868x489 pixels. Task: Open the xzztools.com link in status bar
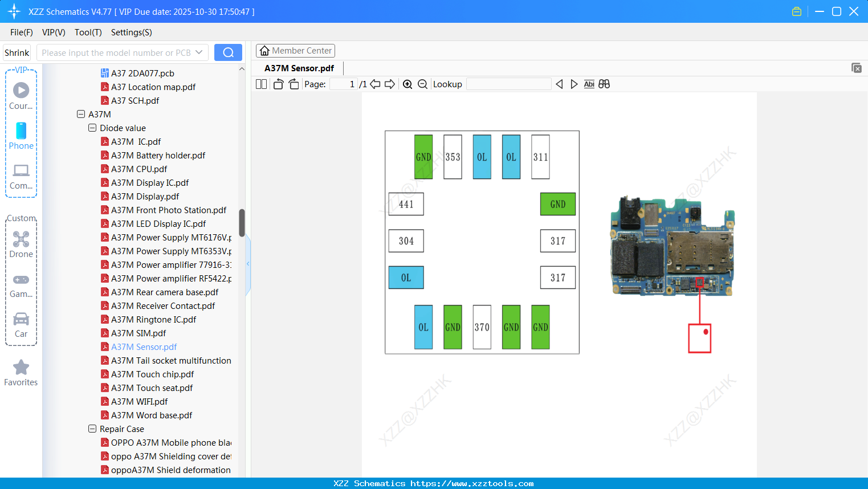coord(472,483)
